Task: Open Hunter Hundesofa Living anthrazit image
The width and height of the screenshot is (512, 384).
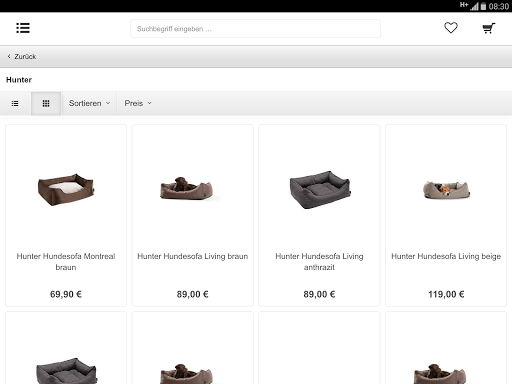Action: 320,189
